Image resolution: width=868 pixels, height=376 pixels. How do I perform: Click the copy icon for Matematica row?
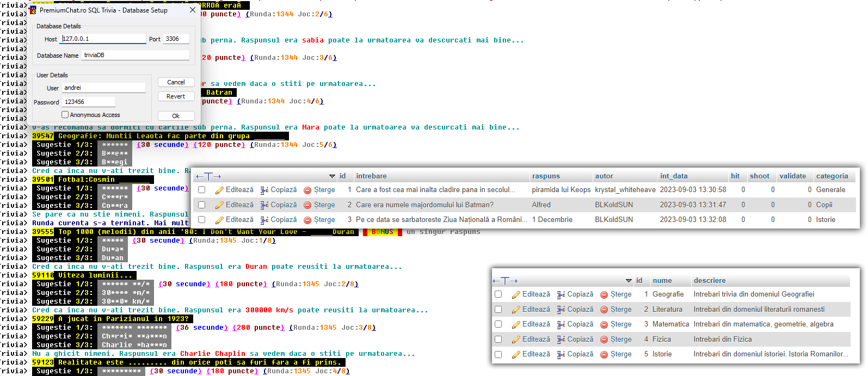561,324
